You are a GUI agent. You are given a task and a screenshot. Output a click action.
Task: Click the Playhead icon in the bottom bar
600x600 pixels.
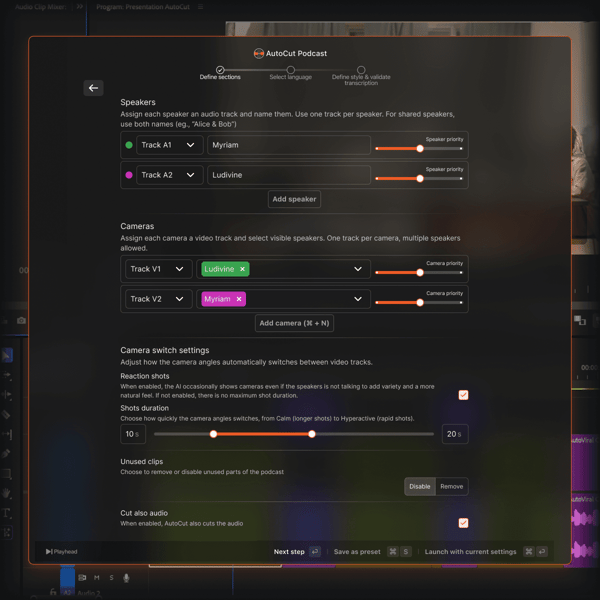click(x=49, y=551)
